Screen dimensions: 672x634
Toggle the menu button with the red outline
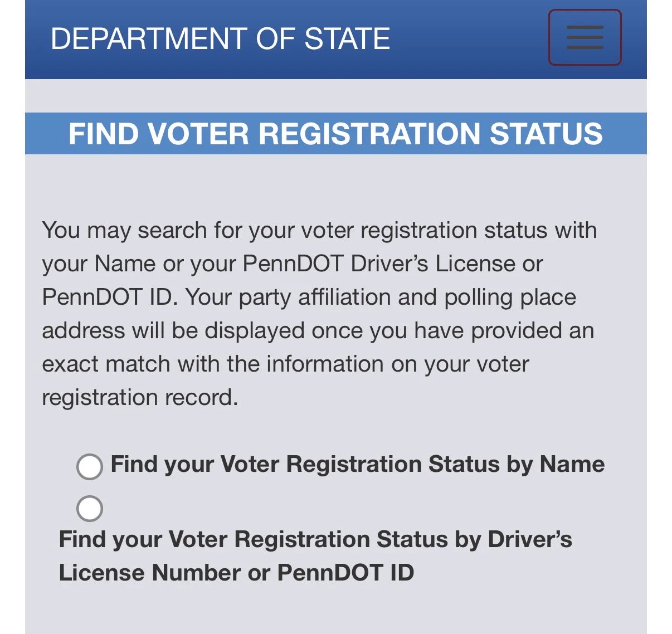[585, 37]
